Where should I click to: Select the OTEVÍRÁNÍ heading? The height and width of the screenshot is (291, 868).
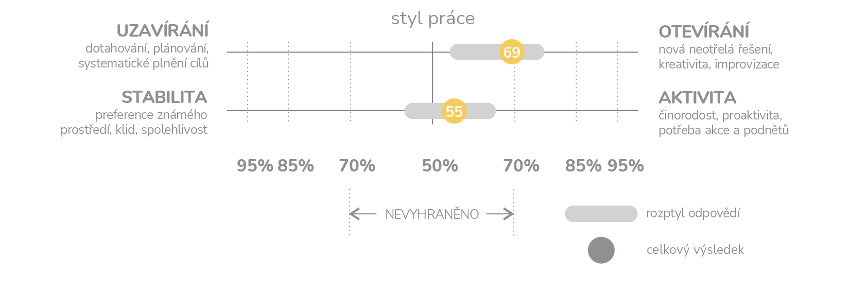704,31
